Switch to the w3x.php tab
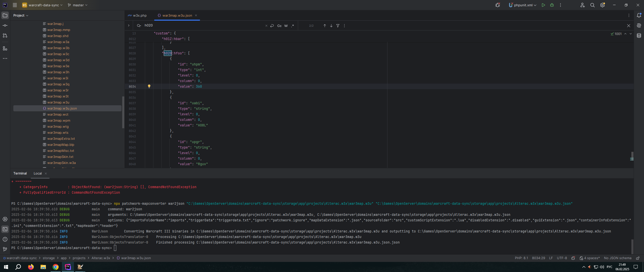Screen dimensions: 644x272 [139, 15]
